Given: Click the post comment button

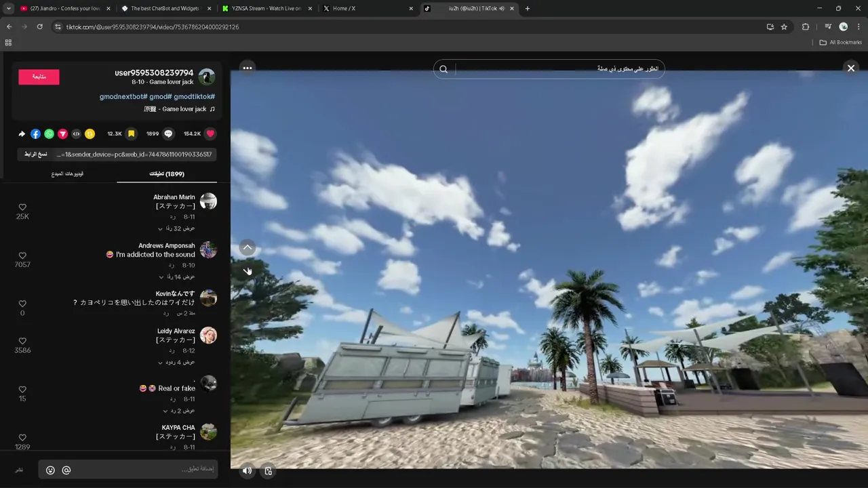Looking at the screenshot, I should click(x=20, y=470).
